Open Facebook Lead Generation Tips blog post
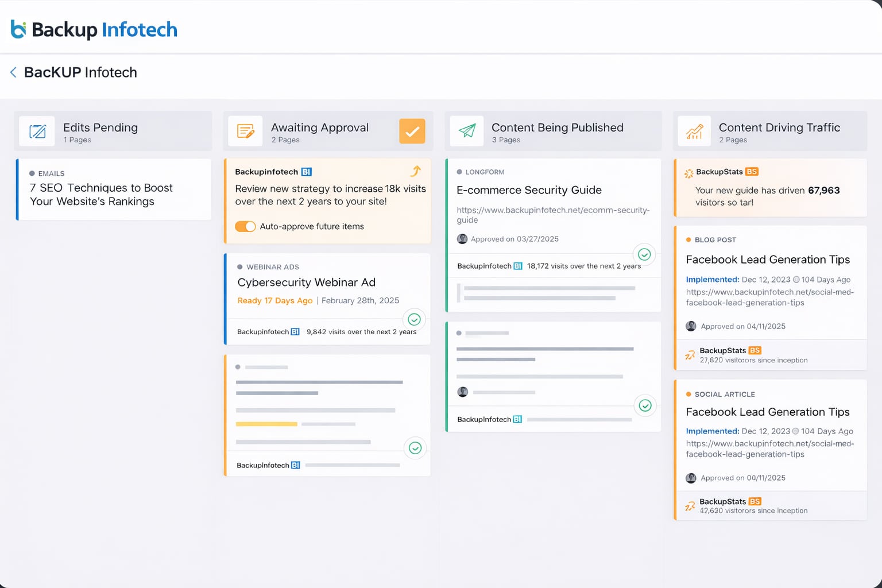 point(767,260)
